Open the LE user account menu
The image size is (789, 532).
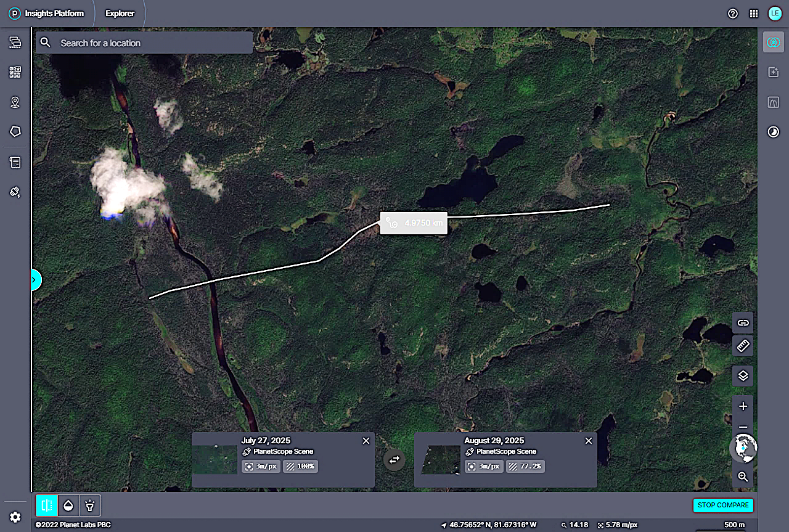(x=774, y=14)
